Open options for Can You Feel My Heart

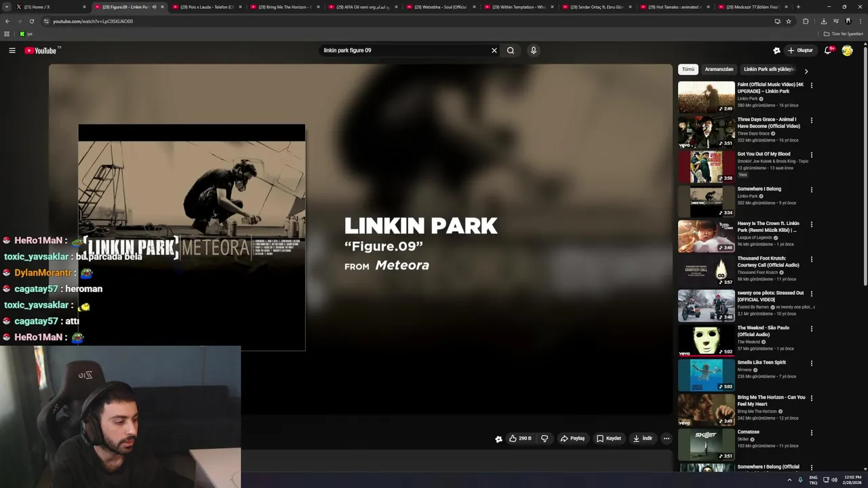[811, 398]
